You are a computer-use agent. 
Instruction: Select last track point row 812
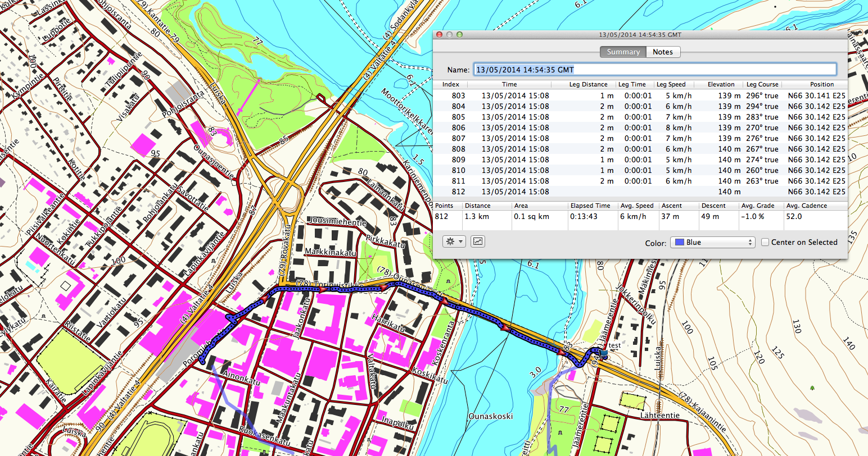pyautogui.click(x=640, y=191)
